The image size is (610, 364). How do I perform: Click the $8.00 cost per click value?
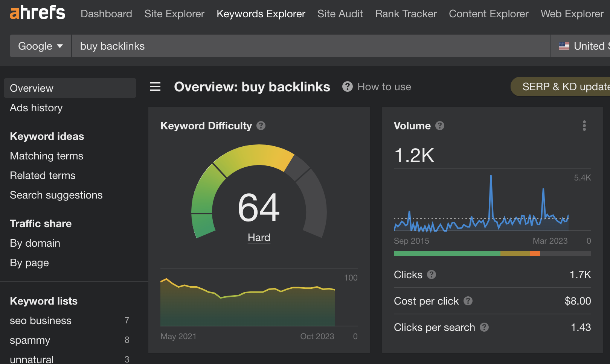[x=578, y=301]
